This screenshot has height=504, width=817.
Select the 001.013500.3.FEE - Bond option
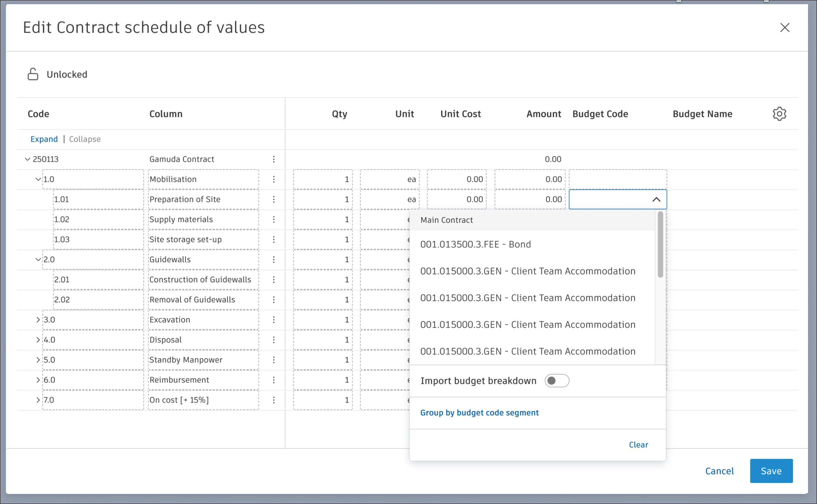coord(475,244)
